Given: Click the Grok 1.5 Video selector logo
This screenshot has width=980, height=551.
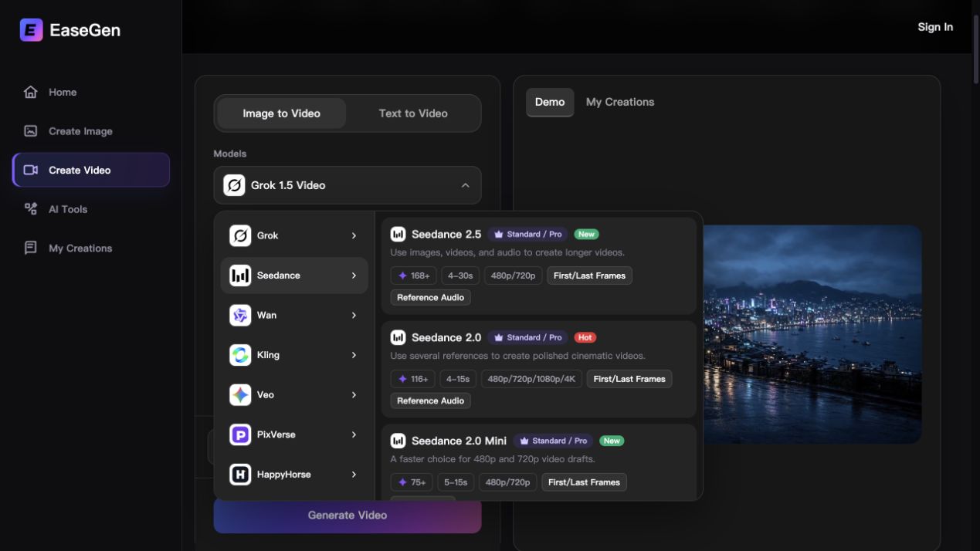Looking at the screenshot, I should (x=234, y=185).
